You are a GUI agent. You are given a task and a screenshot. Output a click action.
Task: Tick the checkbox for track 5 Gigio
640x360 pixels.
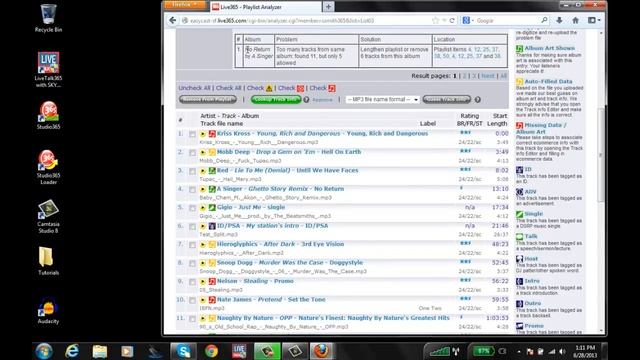(x=192, y=208)
